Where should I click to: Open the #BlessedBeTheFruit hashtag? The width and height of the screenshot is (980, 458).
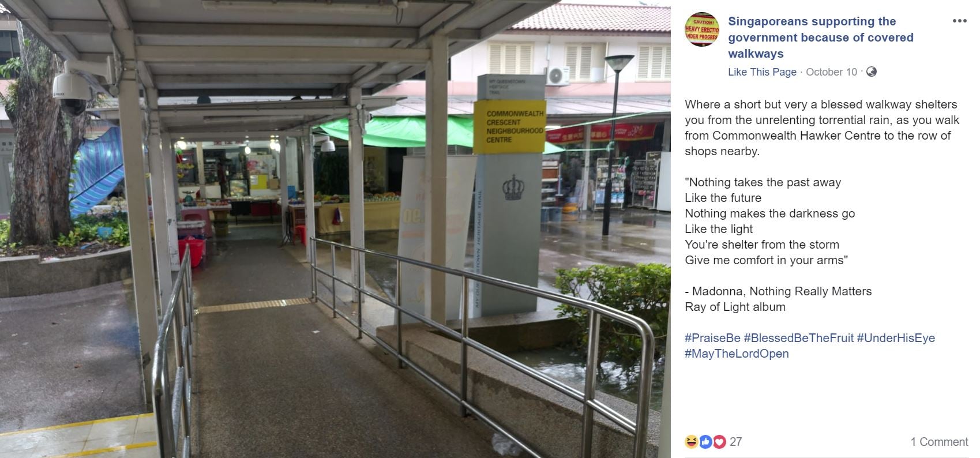pos(798,338)
